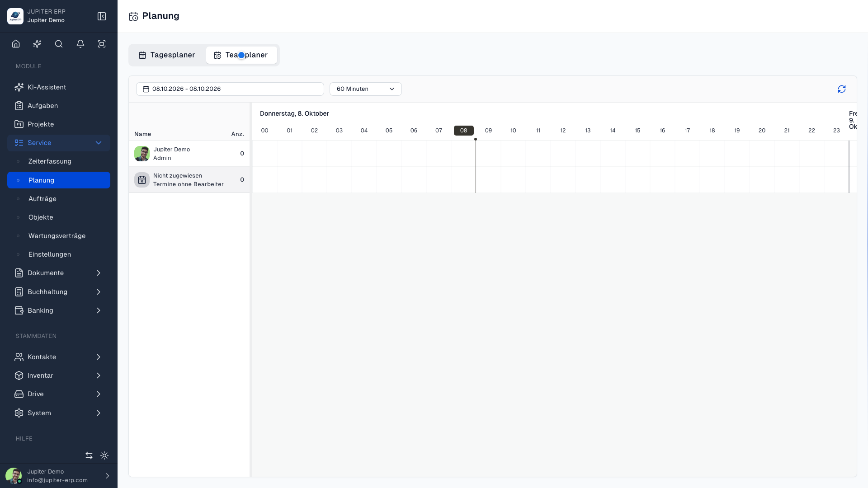The image size is (868, 488).
Task: Select the 08 hour marker in timeline
Action: (463, 131)
